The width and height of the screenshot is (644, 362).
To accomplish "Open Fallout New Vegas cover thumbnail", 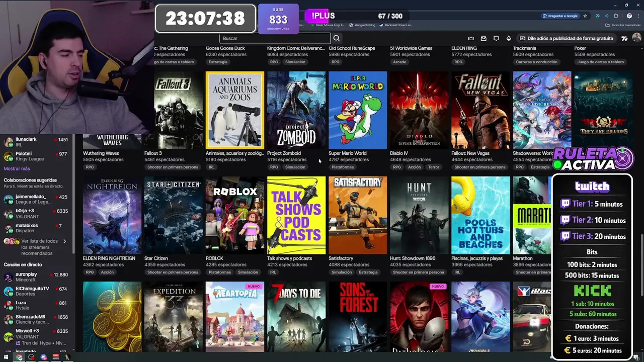I will pyautogui.click(x=480, y=110).
